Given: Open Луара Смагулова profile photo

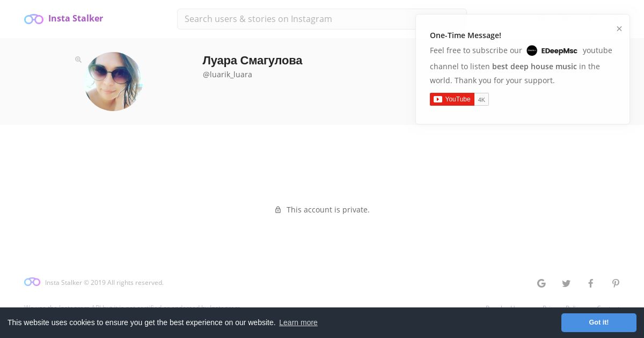Looking at the screenshot, I should pos(113,82).
